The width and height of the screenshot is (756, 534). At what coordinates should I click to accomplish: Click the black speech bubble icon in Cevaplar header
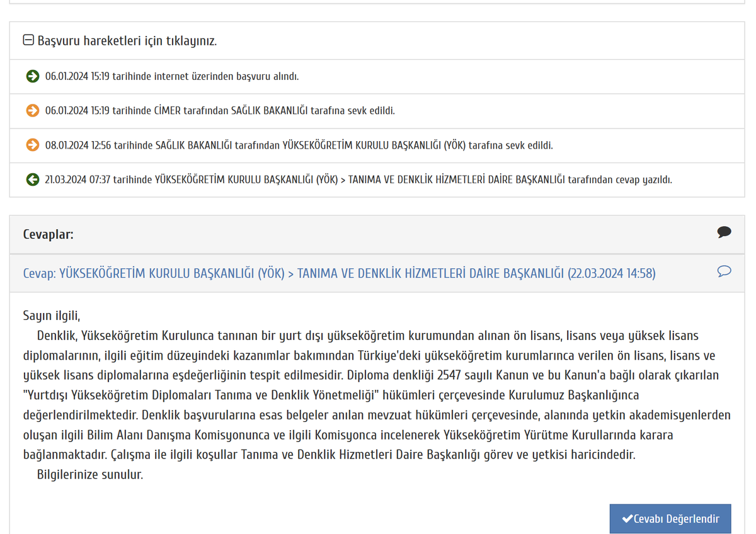click(x=724, y=232)
